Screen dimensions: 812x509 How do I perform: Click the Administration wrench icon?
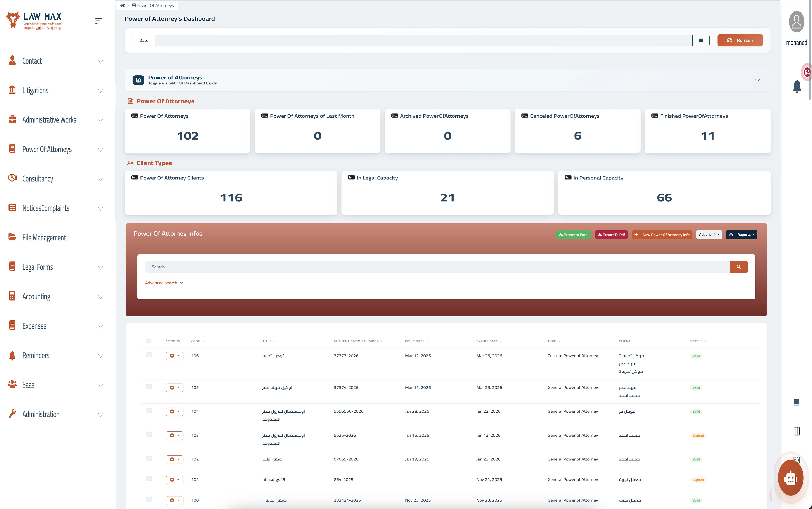(x=12, y=413)
